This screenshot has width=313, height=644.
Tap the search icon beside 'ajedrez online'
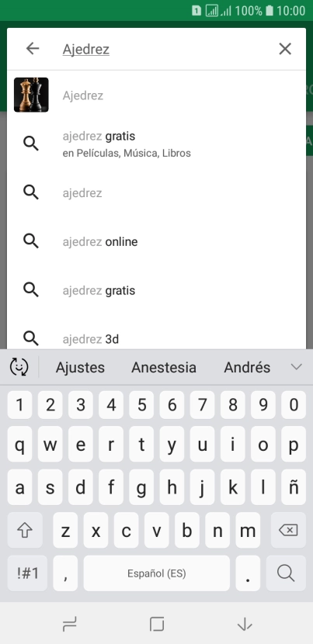[31, 241]
